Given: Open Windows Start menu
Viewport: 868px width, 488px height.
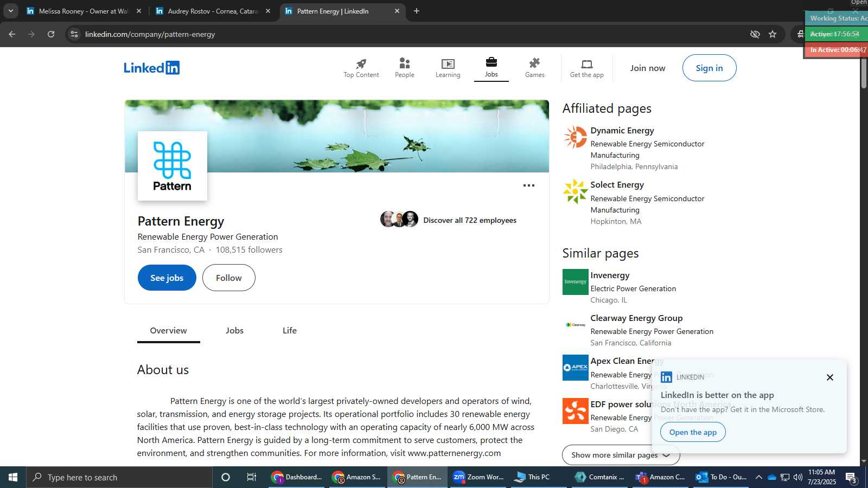Looking at the screenshot, I should click(x=13, y=477).
